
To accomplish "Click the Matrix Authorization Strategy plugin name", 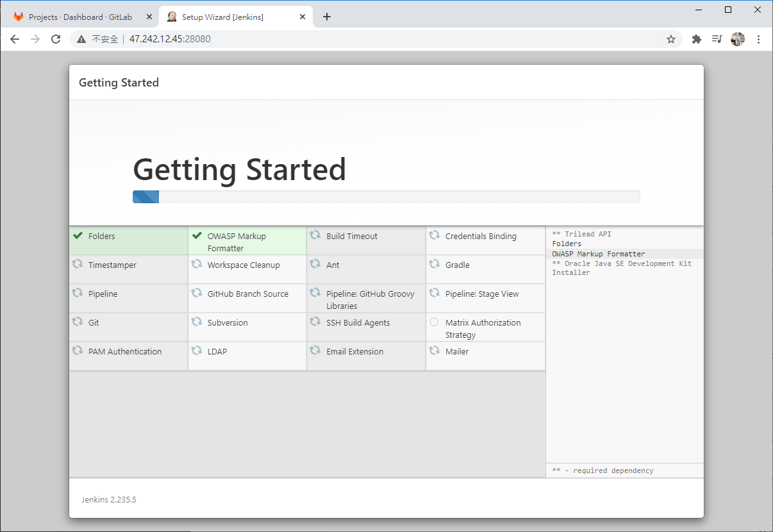I will tap(483, 329).
